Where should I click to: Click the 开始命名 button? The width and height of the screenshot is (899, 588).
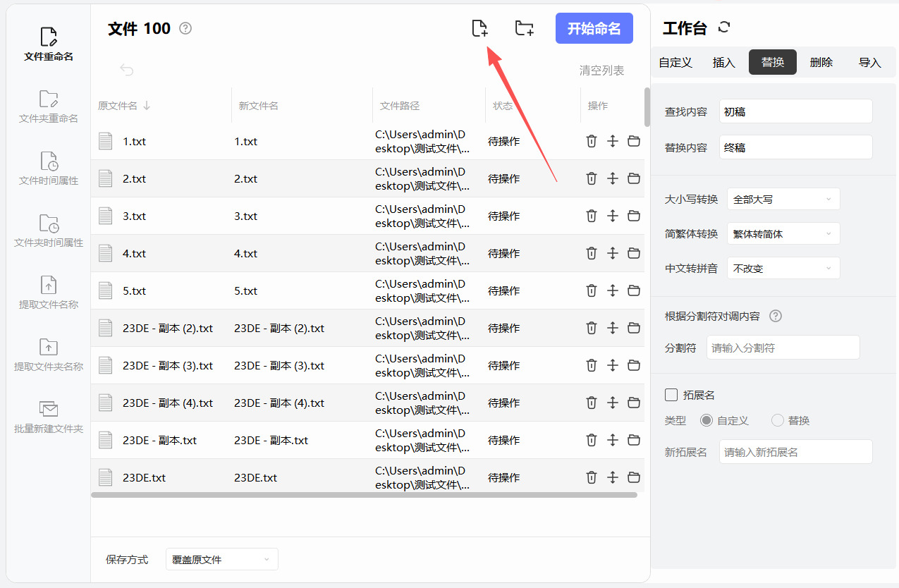[594, 29]
